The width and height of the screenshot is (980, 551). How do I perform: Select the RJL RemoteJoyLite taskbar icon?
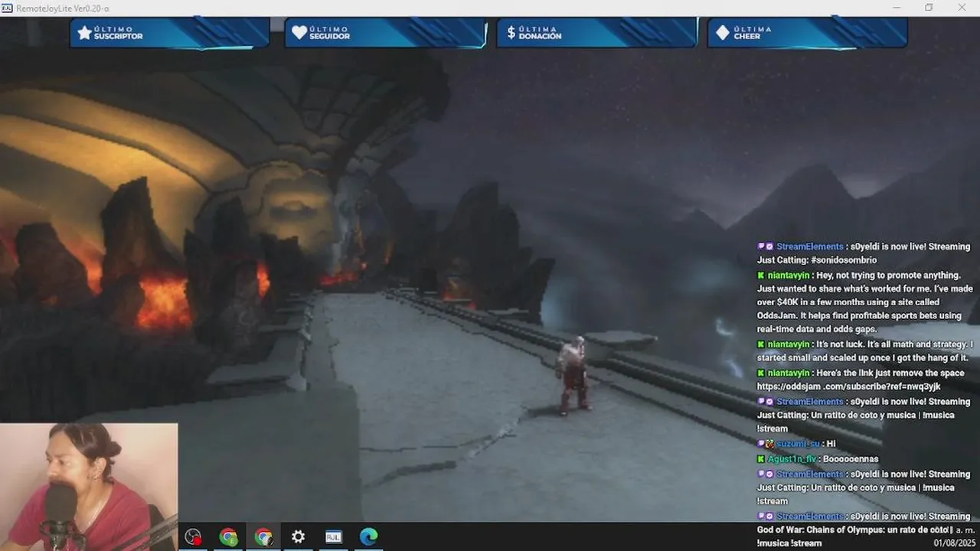[333, 536]
